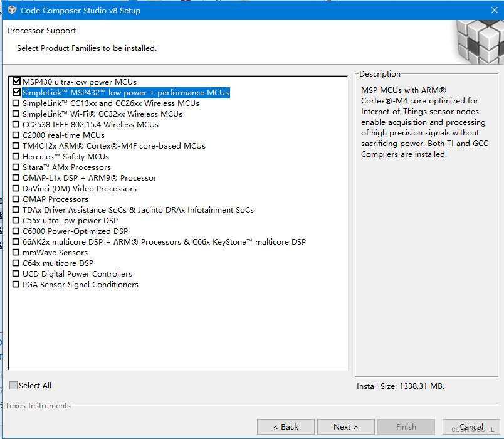
Task: Enable TDAx Driver Assistance SoCs checkbox
Action: point(16,209)
